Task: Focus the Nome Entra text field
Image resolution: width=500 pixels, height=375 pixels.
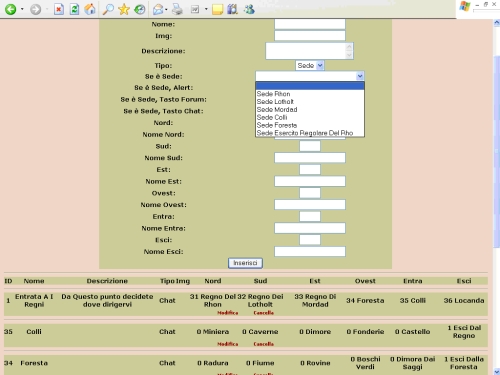Action: [x=310, y=228]
